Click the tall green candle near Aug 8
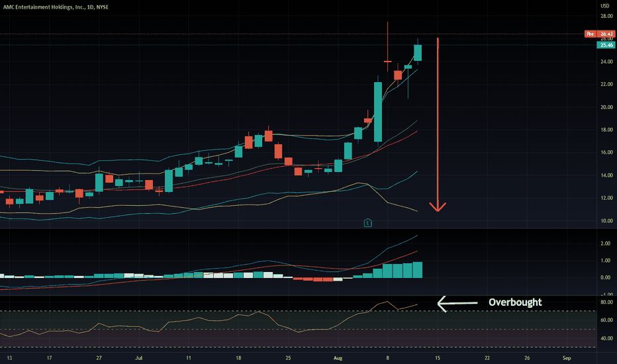This screenshot has height=364, width=617. click(x=378, y=112)
